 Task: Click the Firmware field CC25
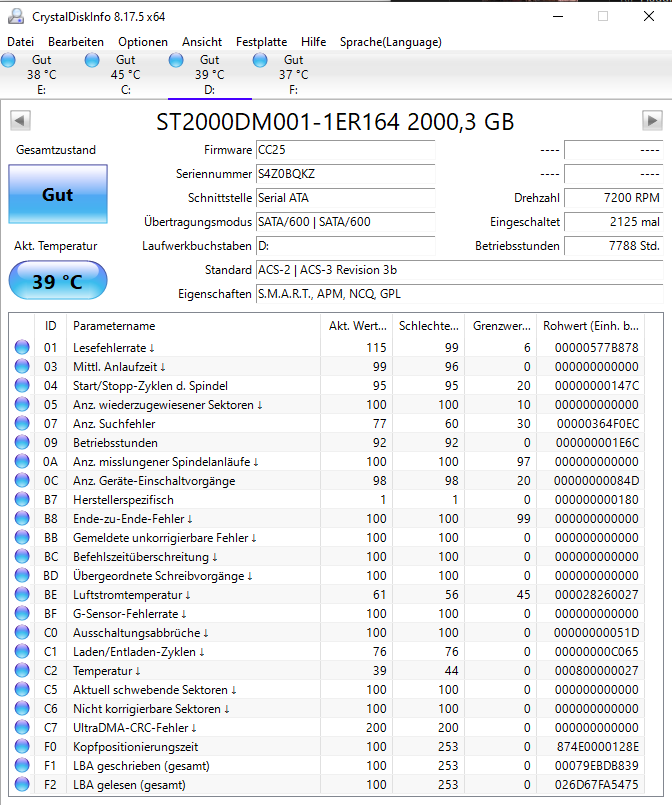click(x=345, y=150)
